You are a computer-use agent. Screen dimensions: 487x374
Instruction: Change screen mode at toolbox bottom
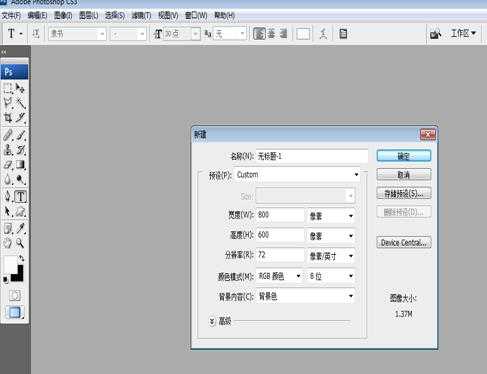click(14, 312)
